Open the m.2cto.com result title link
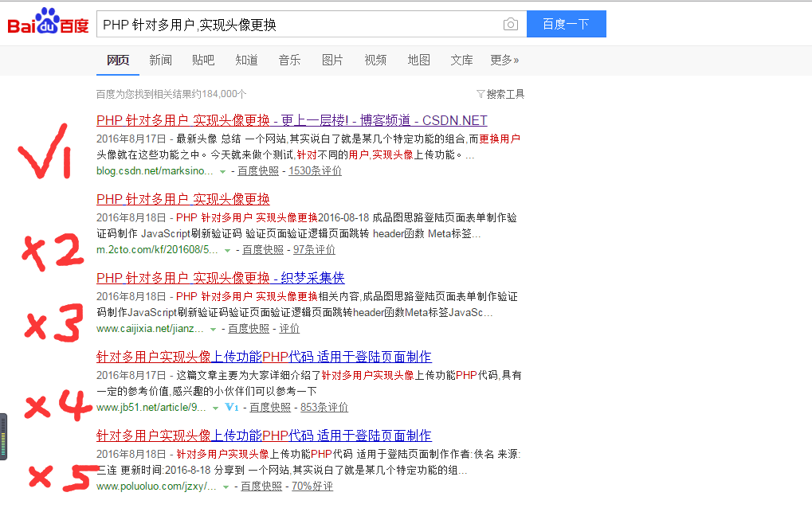This screenshot has width=812, height=508. click(182, 199)
